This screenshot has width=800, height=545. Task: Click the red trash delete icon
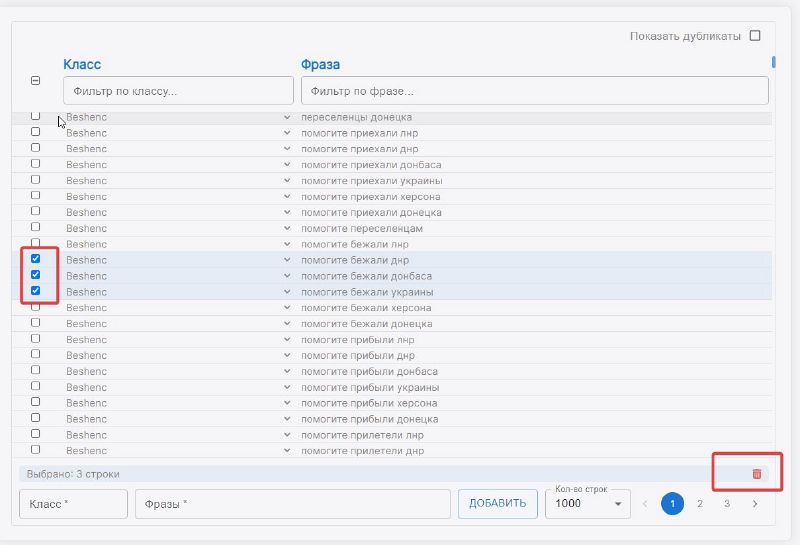click(x=756, y=474)
